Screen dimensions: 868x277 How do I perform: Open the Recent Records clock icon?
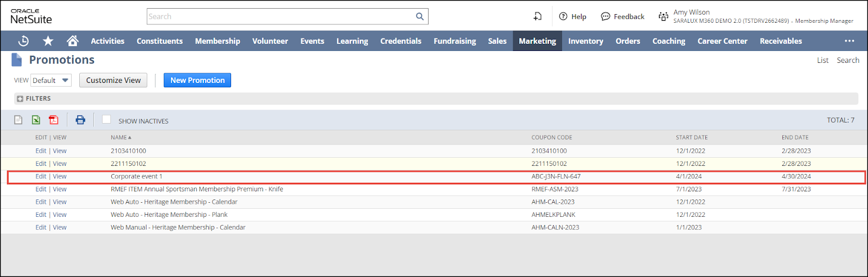[23, 41]
